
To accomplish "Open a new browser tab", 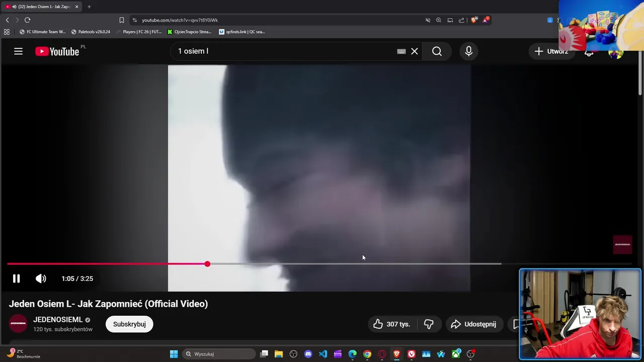I will coord(89,7).
